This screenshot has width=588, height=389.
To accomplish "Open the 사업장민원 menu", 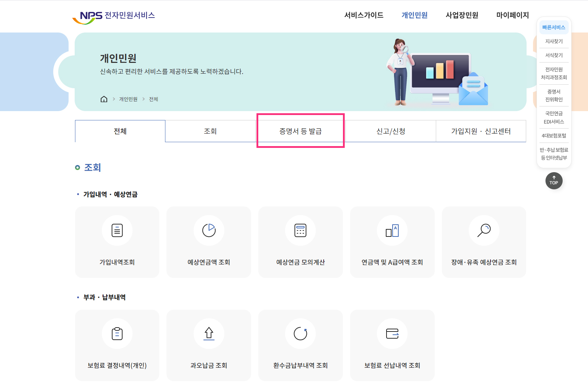I will tap(462, 15).
